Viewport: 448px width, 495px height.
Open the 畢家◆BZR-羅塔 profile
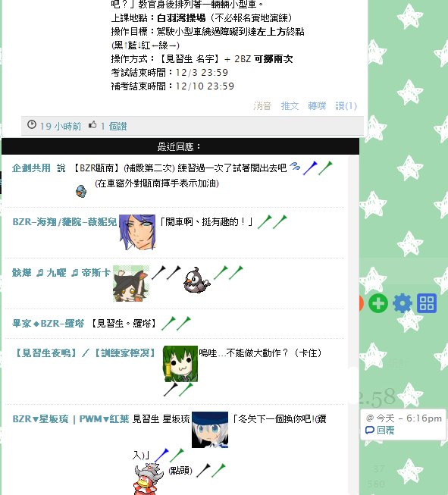coord(49,323)
